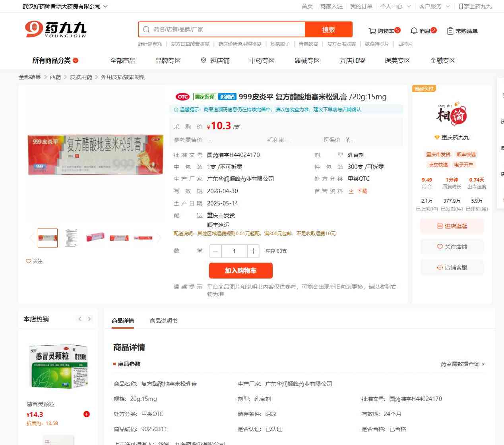
Task: Add 感冒灵颗粒 with red plus icon
Action: point(86,414)
